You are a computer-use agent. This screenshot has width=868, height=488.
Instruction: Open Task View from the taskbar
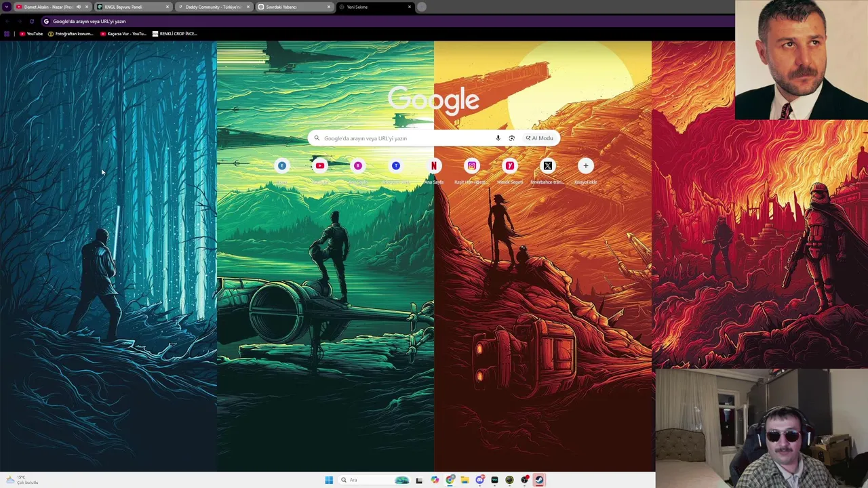tap(419, 480)
